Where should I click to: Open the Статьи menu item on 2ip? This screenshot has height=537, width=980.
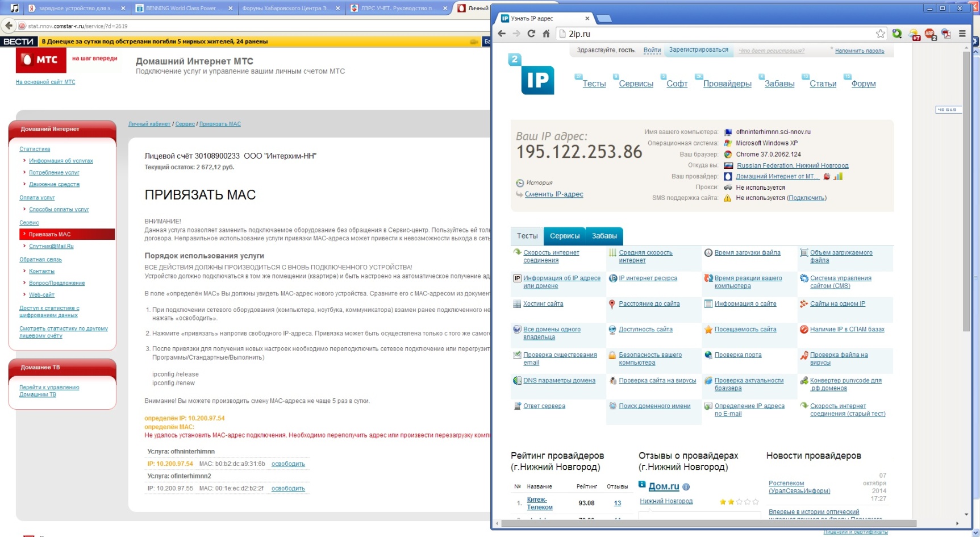pos(823,84)
